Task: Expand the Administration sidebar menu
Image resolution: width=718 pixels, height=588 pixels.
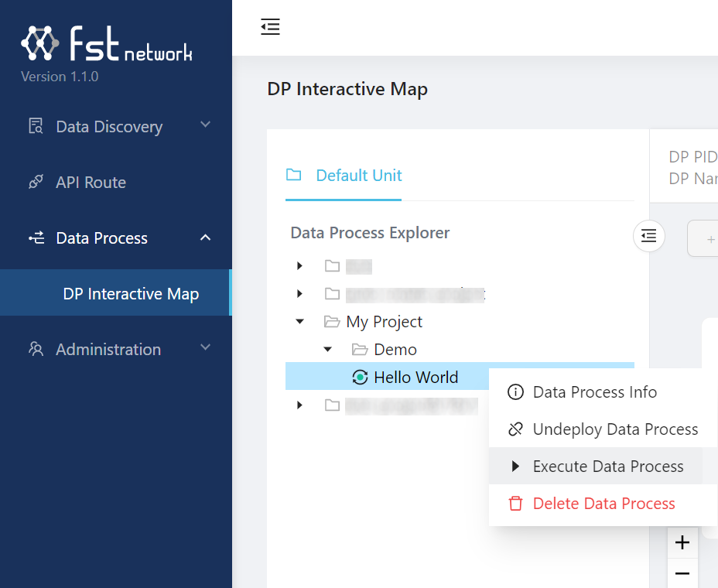Action: (116, 350)
